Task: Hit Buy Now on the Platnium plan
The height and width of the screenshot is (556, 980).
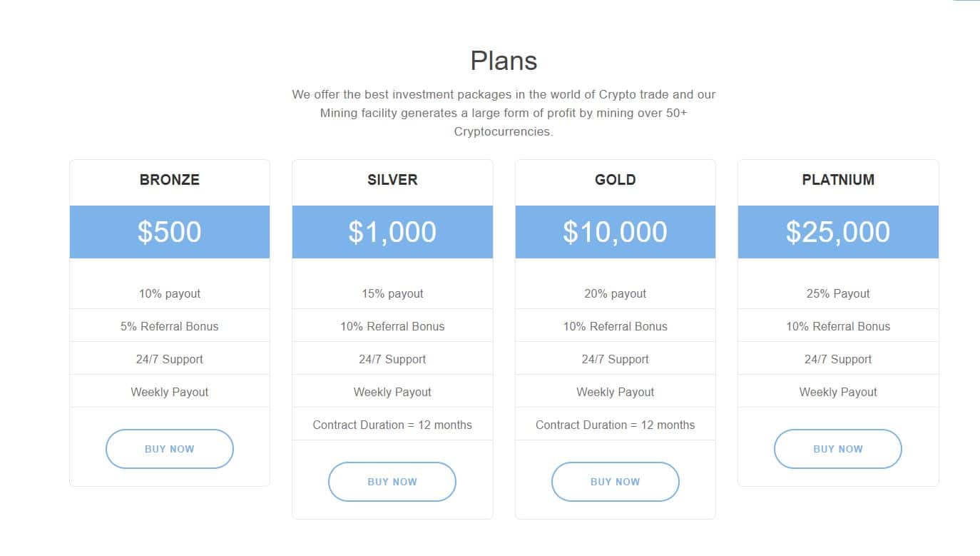Action: tap(837, 449)
